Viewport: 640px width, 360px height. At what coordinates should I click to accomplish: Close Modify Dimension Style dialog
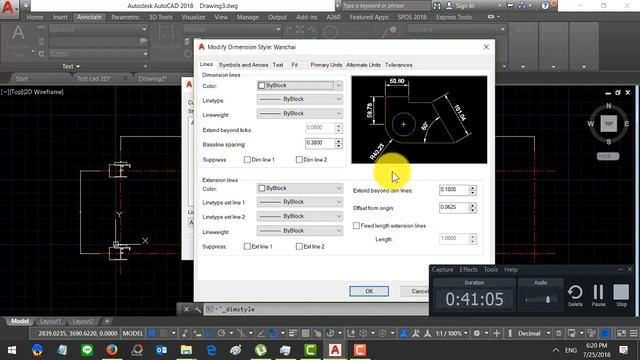pos(486,47)
